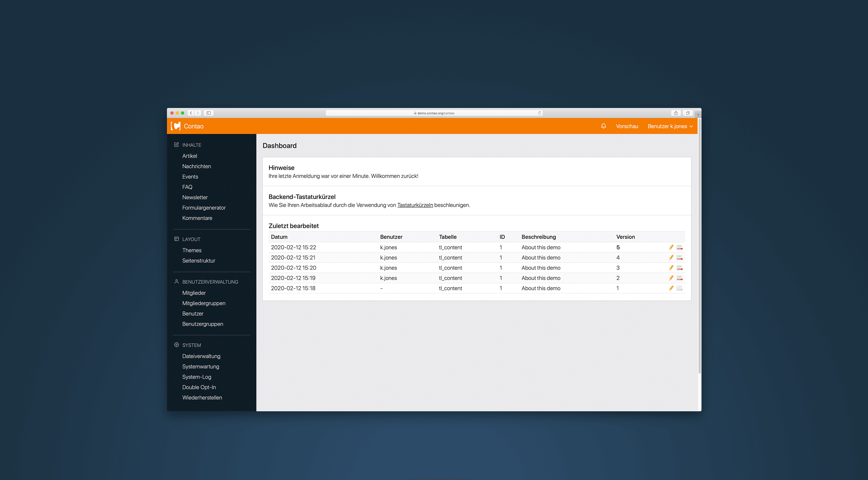Click the notification bell icon

coord(603,126)
